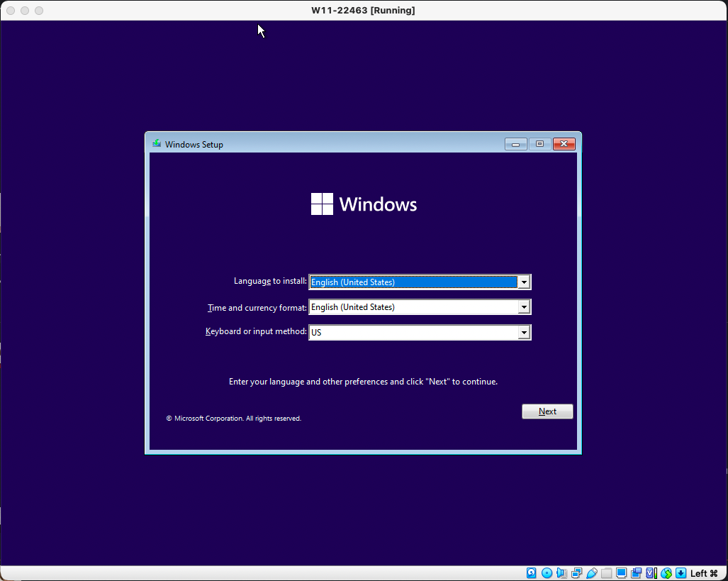Click the network adapters status icon
The width and height of the screenshot is (728, 581).
576,573
